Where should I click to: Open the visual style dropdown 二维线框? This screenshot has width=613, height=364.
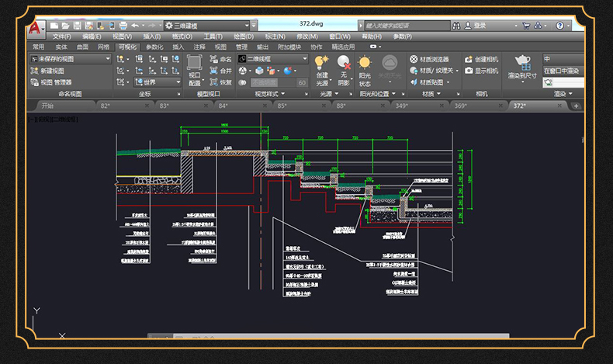(273, 59)
